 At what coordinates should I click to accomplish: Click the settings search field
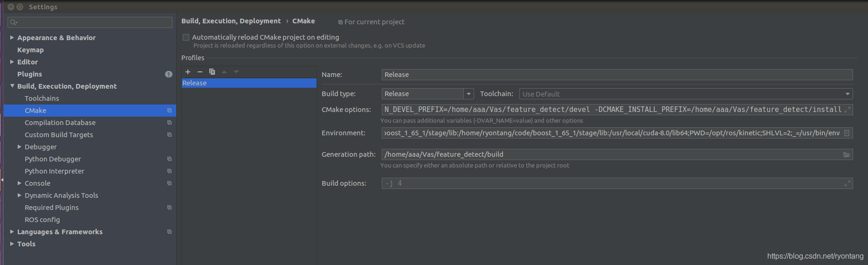[90, 22]
